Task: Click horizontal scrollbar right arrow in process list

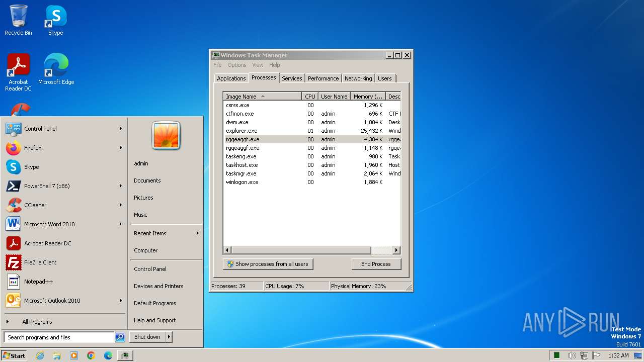Action: (x=396, y=250)
